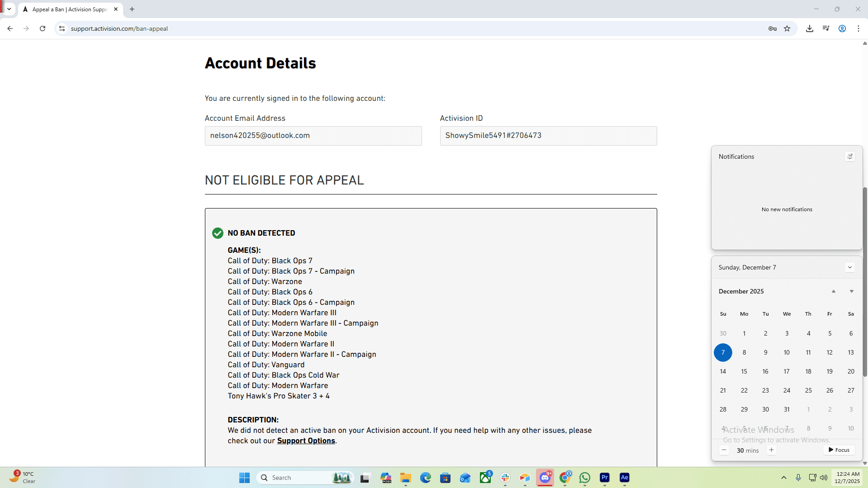Open Slack from the taskbar
Screen dimensions: 868x488
click(x=505, y=478)
